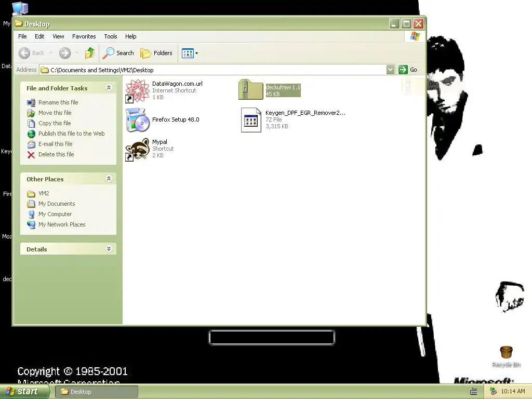This screenshot has width=532, height=399.
Task: Click Copy this file
Action: (x=54, y=123)
